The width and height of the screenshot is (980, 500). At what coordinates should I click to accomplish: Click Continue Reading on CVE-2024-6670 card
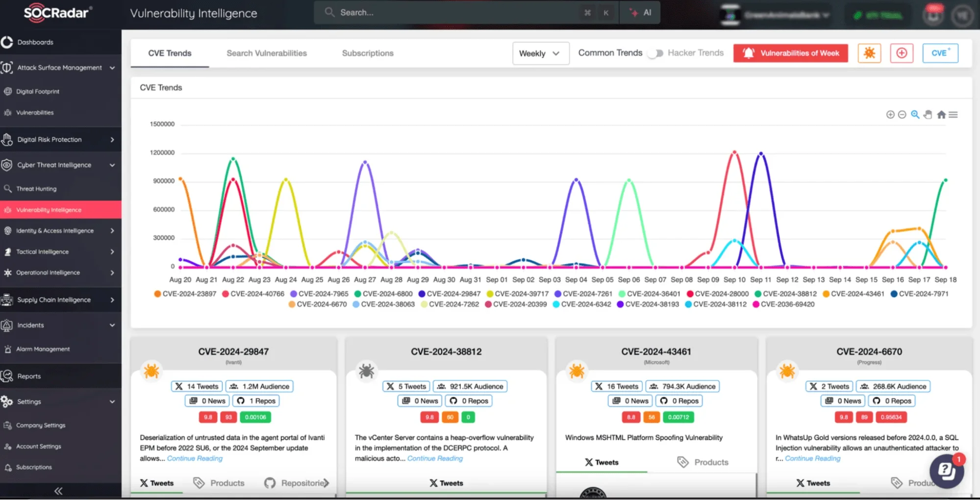(x=812, y=459)
